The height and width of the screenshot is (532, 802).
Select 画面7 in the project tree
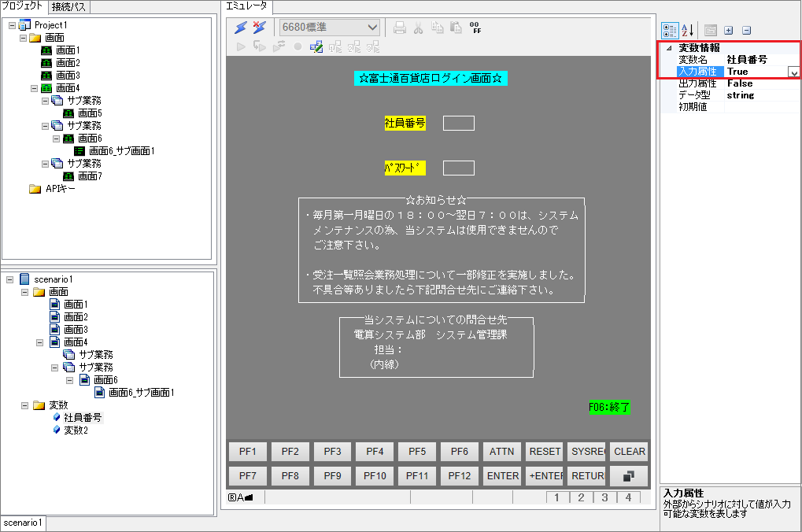pyautogui.click(x=90, y=176)
